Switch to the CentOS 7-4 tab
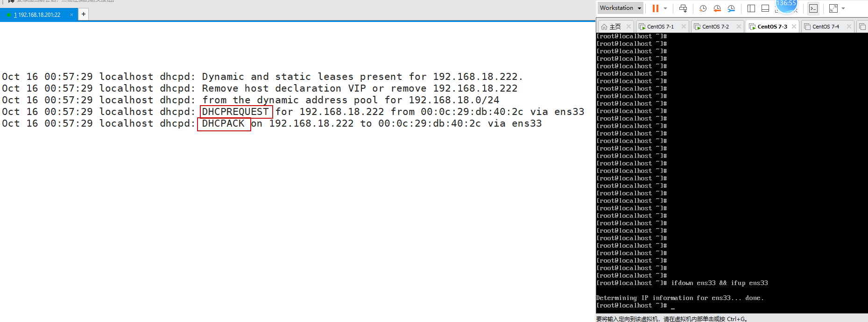Viewport: 868px width, 322px height. click(825, 27)
